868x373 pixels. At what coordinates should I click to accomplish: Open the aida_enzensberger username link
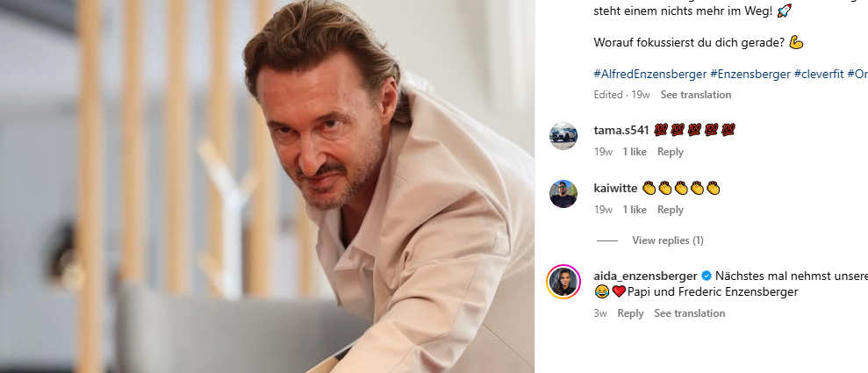(x=645, y=276)
